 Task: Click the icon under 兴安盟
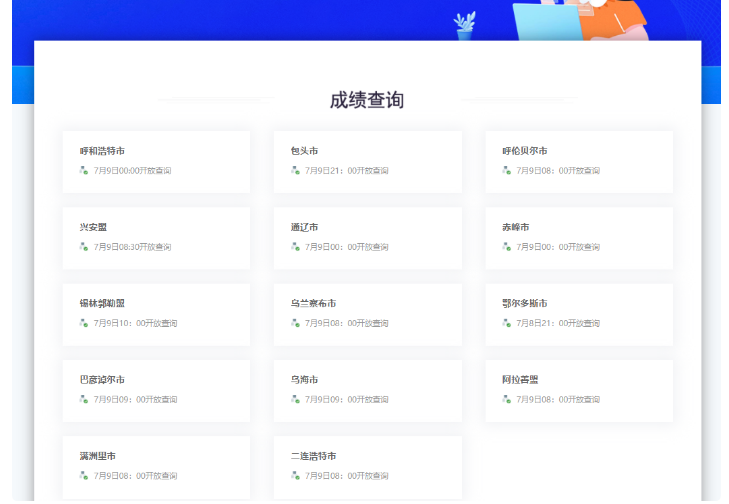click(84, 247)
